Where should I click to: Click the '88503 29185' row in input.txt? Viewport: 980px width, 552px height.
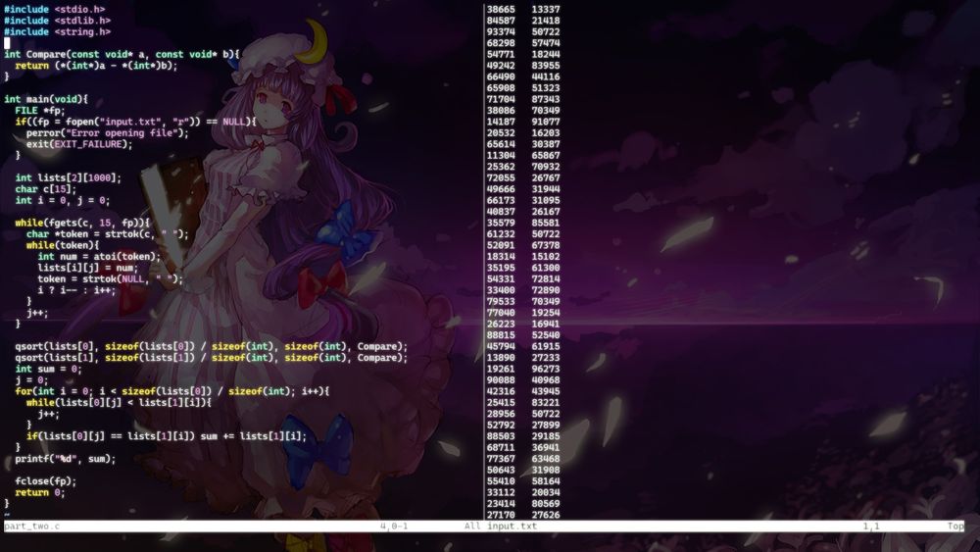523,437
